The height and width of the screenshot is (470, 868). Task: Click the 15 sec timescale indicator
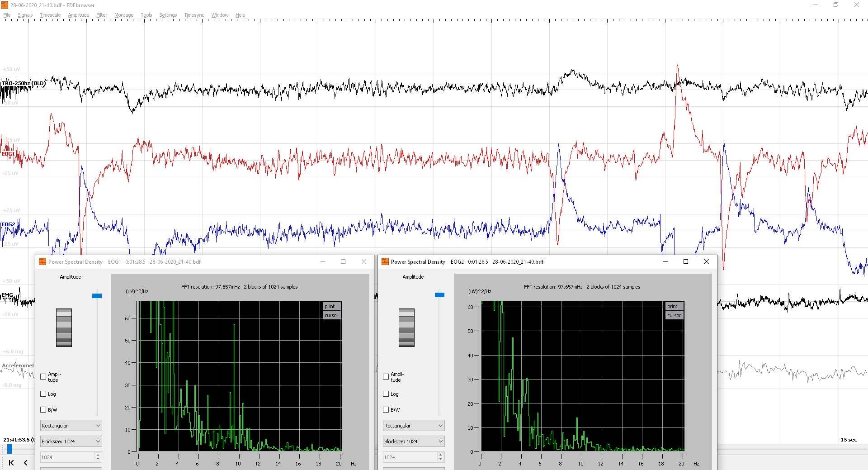click(x=849, y=440)
